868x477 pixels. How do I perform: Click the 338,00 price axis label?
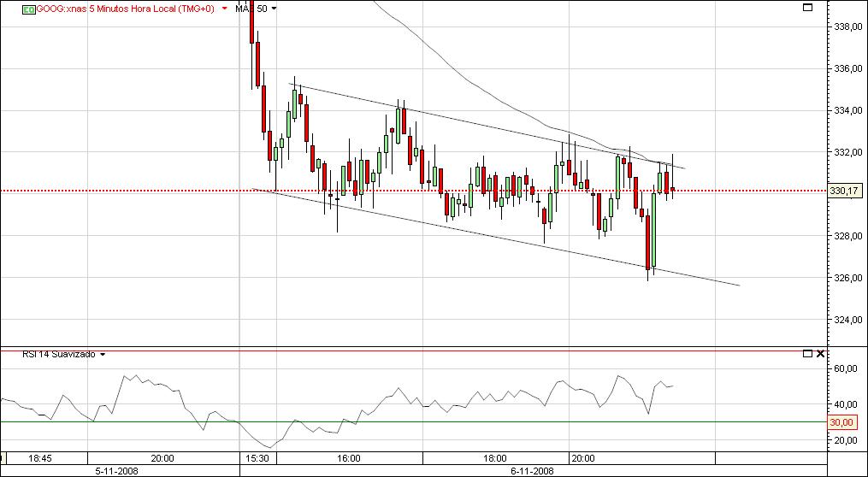[847, 26]
